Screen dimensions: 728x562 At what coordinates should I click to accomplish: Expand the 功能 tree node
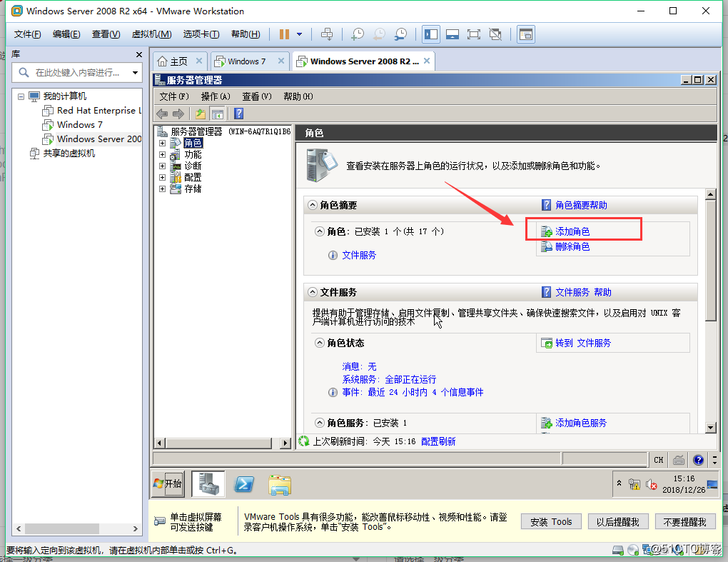click(x=162, y=155)
